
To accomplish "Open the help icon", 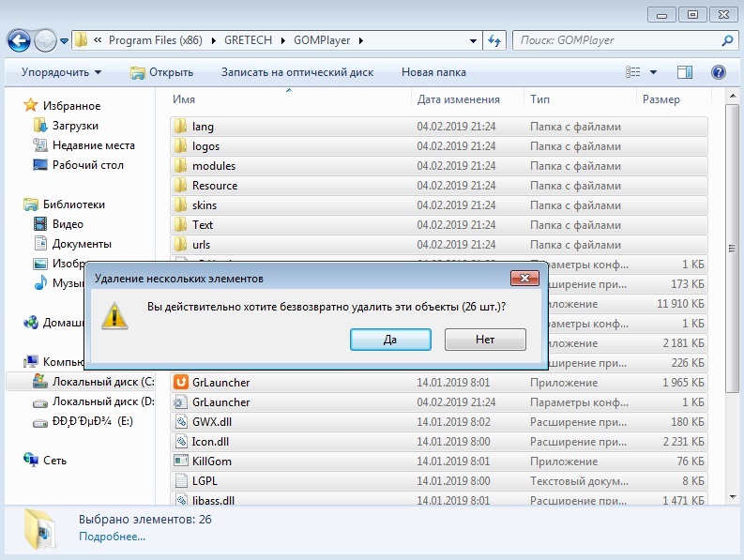I will (x=719, y=72).
